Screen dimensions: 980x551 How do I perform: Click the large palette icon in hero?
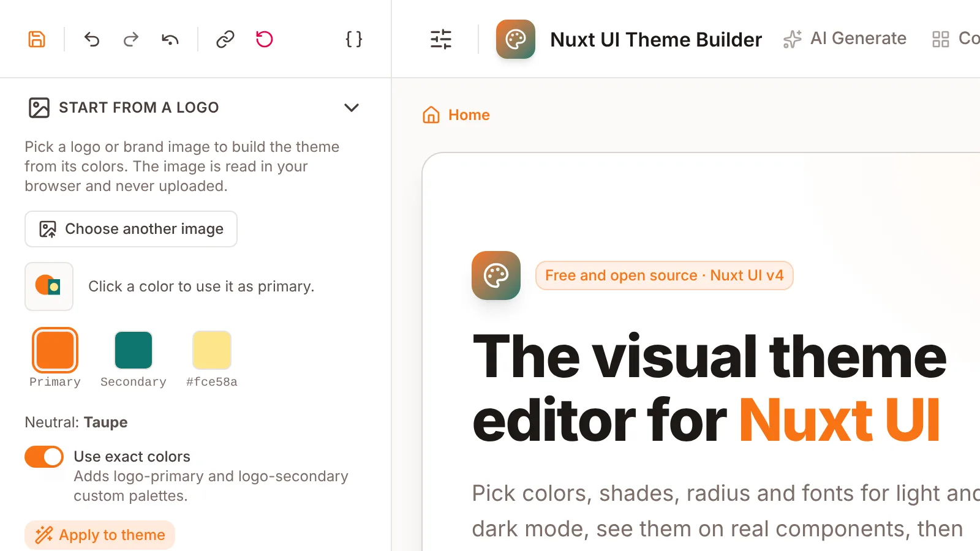[x=496, y=275]
